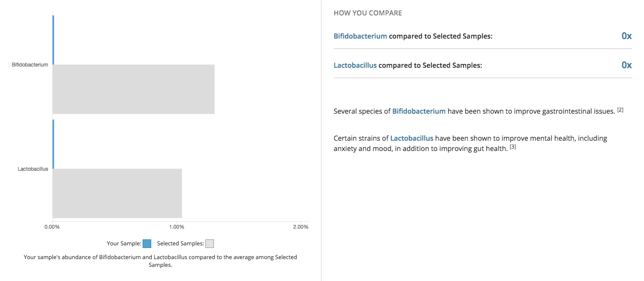
Task: Open footnote reference [3]
Action: click(x=513, y=147)
